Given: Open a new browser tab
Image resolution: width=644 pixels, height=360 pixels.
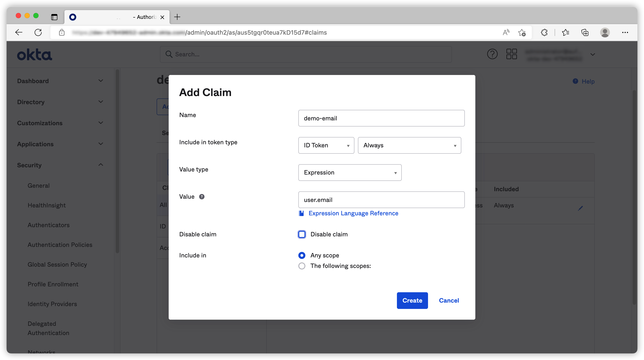Looking at the screenshot, I should 177,17.
